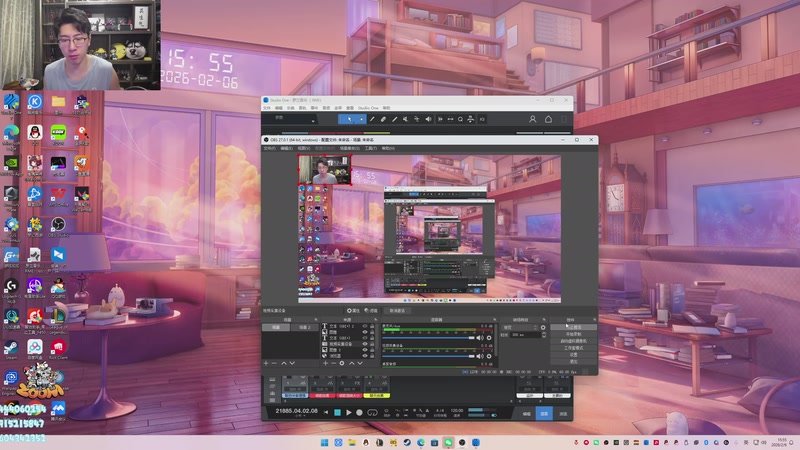This screenshot has width=800, height=450.
Task: Open the 渐变 transition type dropdown
Action: [x=519, y=328]
